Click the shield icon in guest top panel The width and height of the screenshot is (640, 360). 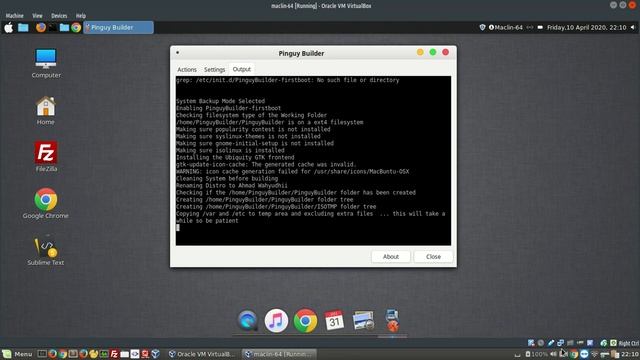tap(482, 27)
